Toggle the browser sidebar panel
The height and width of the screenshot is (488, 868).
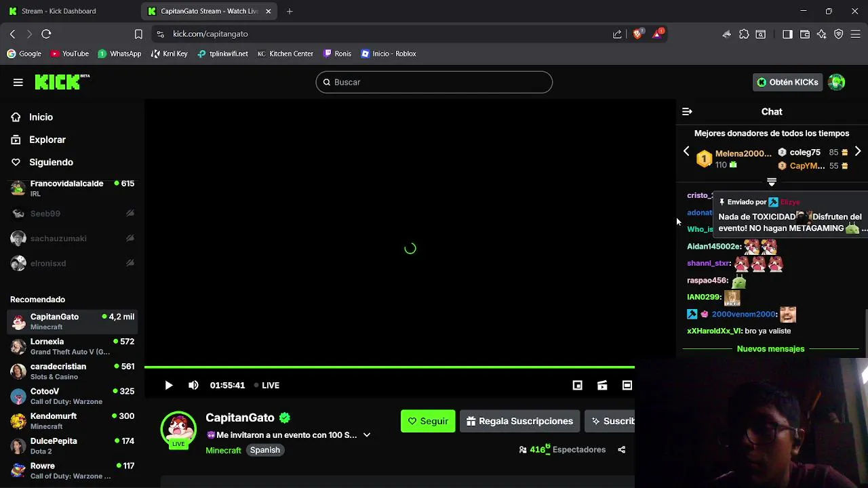pos(787,34)
